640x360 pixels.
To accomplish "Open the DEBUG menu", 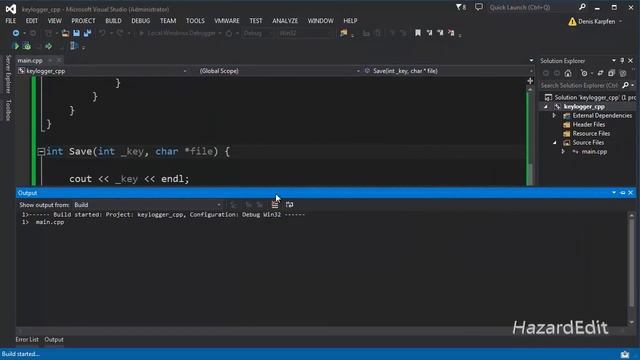I will click(141, 21).
